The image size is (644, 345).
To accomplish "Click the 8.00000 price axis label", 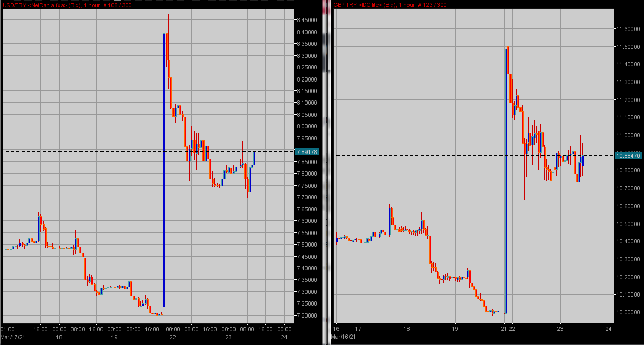I will tap(306, 126).
